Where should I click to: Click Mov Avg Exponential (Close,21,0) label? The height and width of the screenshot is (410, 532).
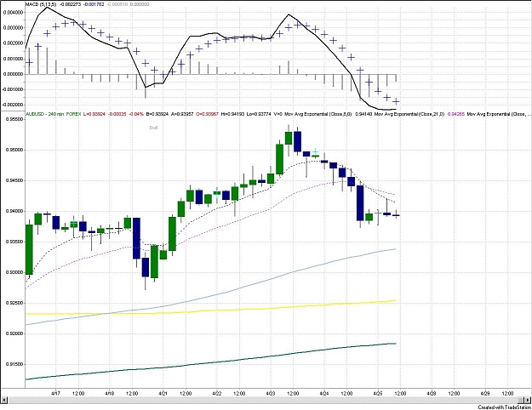coord(409,114)
